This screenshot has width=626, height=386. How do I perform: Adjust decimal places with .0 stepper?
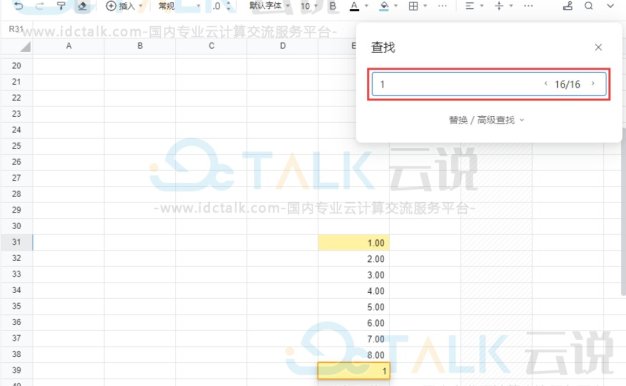(222, 6)
